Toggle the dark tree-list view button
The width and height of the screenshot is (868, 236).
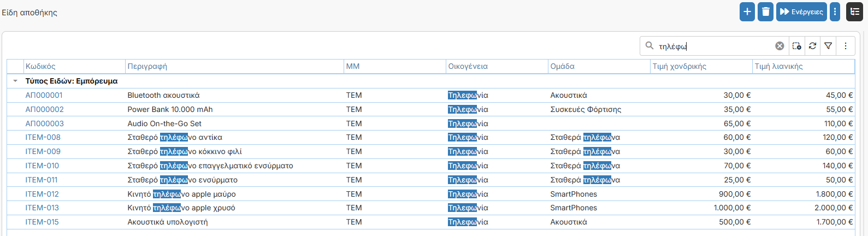(854, 11)
